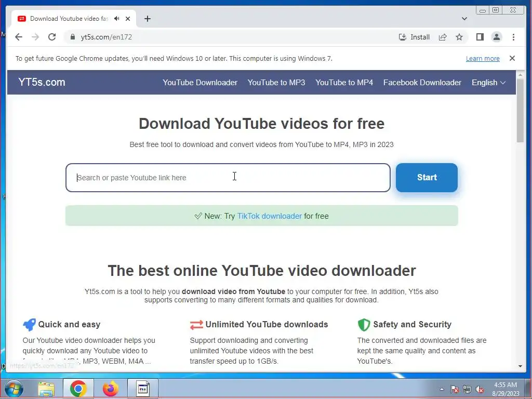The width and height of the screenshot is (532, 399).
Task: Close the Download Youtube video tab
Action: [x=128, y=19]
